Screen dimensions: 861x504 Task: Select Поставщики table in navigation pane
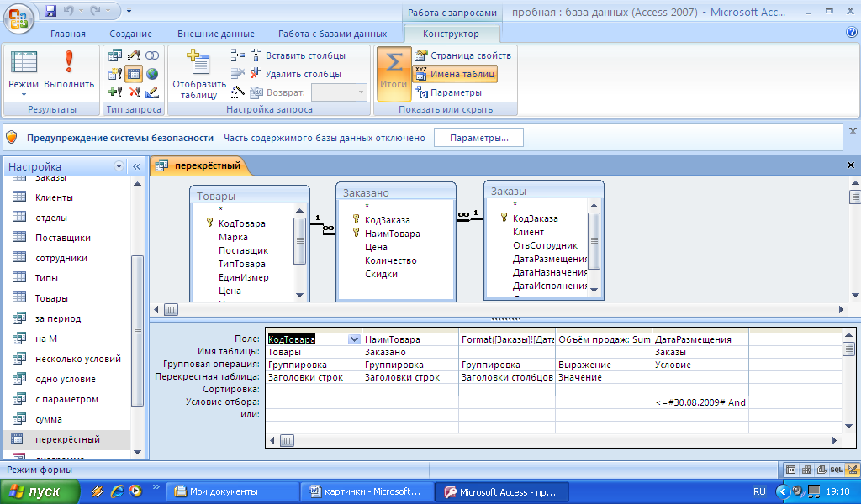pos(62,238)
